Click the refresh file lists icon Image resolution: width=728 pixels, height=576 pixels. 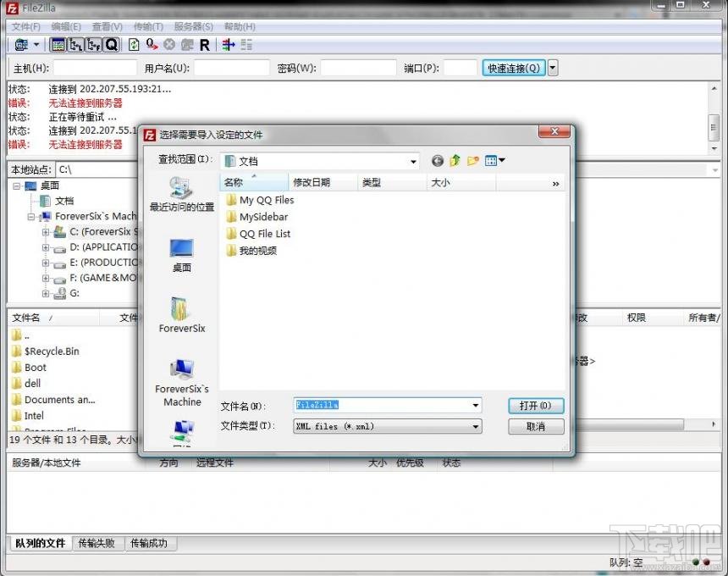pyautogui.click(x=134, y=45)
